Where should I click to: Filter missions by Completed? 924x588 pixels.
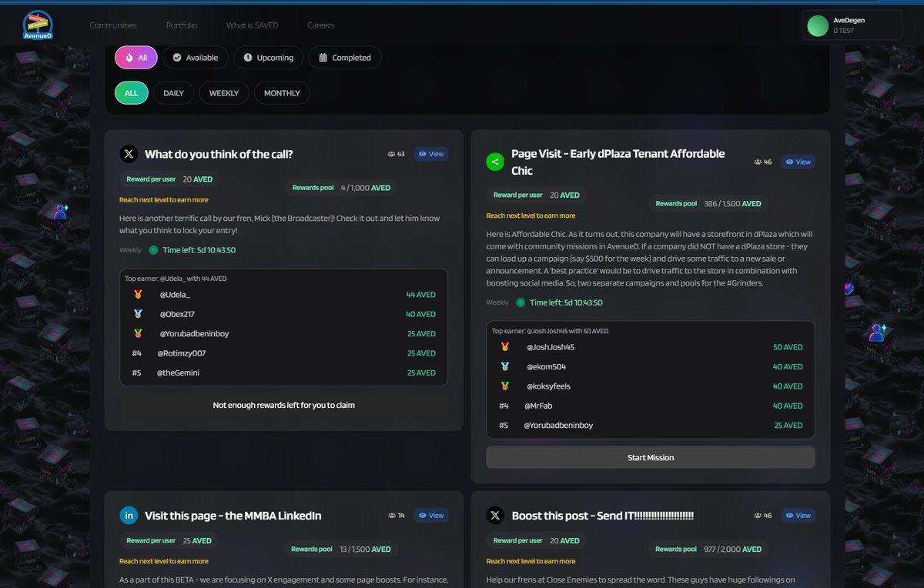click(345, 58)
